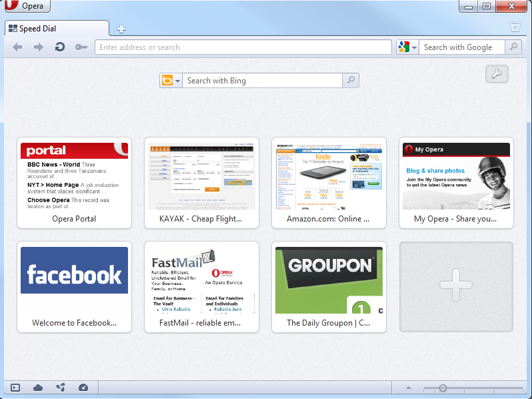532x399 pixels.
Task: Switch to the Speed Dial tab
Action: point(57,29)
